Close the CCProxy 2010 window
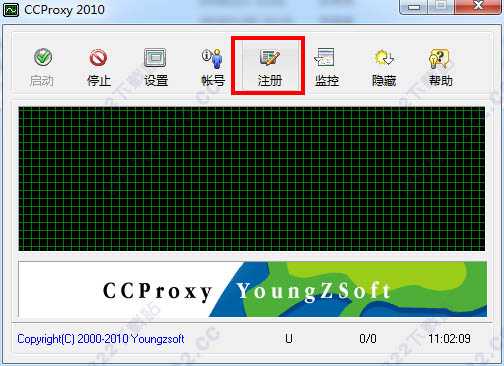Image resolution: width=504 pixels, height=366 pixels. pos(479,7)
